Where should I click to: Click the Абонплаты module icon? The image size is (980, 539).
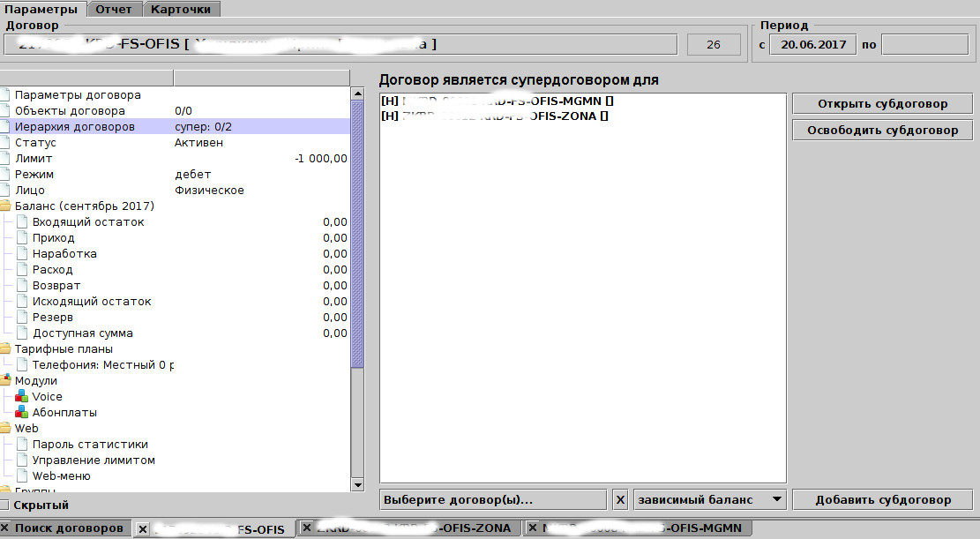pyautogui.click(x=23, y=413)
